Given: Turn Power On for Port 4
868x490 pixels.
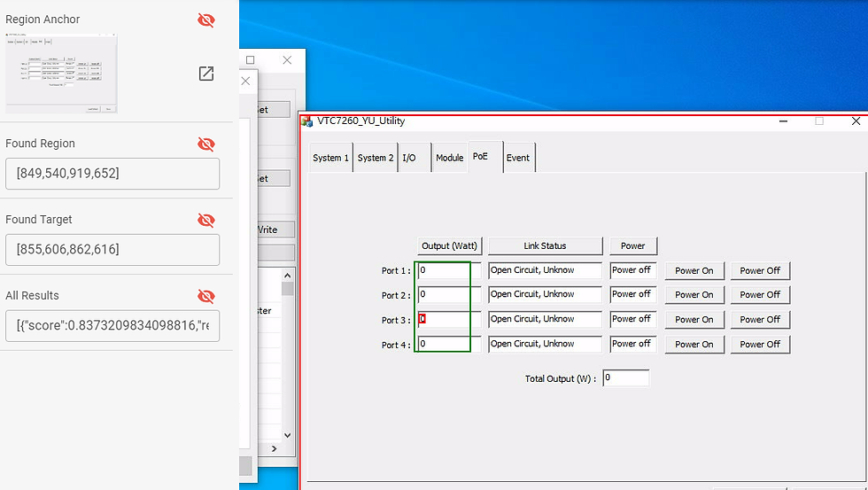Looking at the screenshot, I should [x=694, y=345].
